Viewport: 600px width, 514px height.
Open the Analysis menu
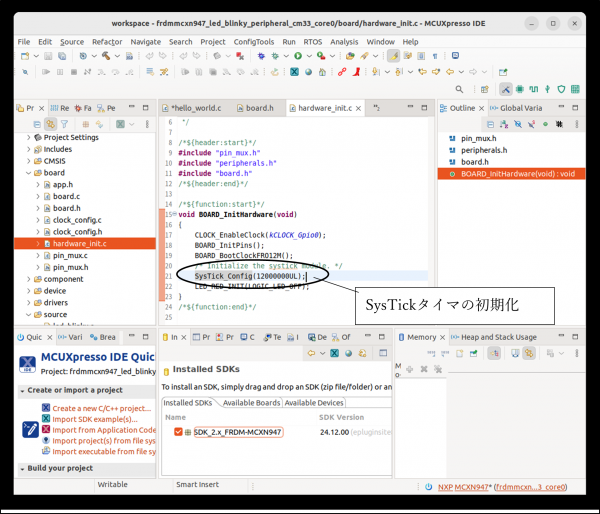(x=344, y=42)
